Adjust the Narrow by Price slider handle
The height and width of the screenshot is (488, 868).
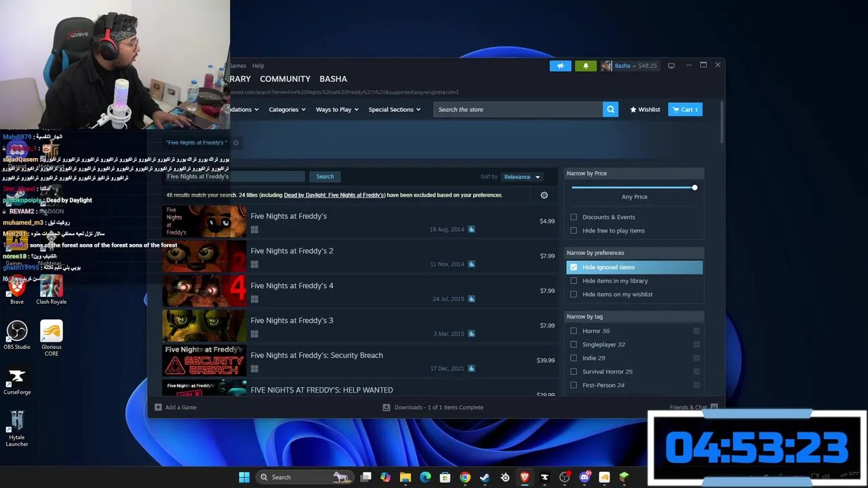click(x=694, y=188)
